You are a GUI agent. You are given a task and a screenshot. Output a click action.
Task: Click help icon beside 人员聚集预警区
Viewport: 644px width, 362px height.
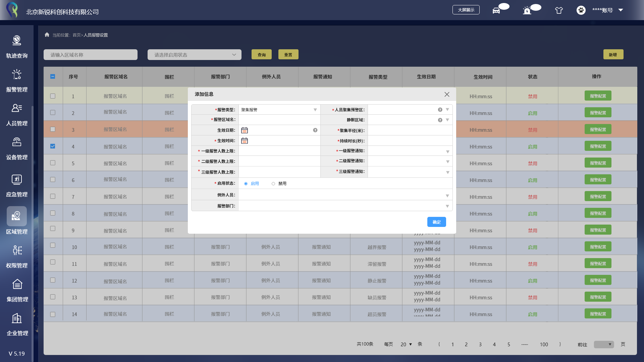[x=440, y=110]
